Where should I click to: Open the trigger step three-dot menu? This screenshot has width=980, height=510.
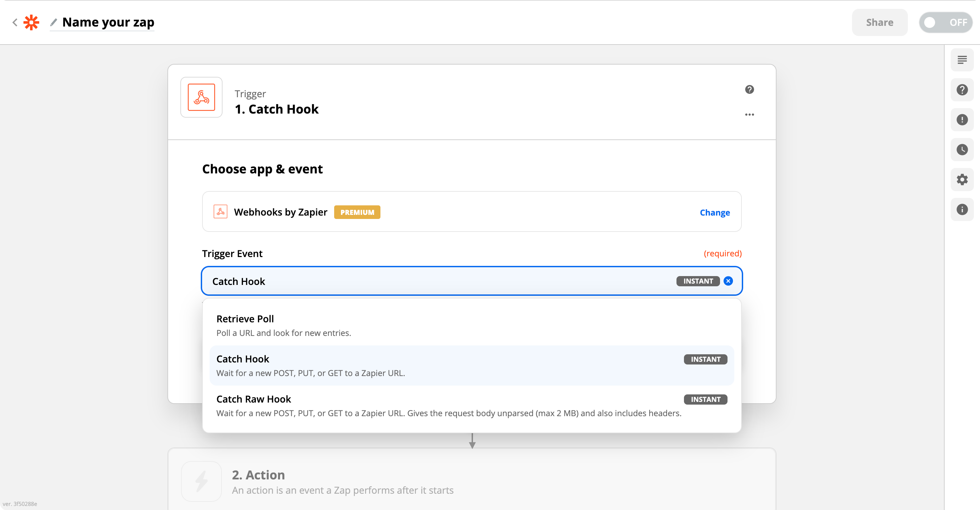(749, 114)
